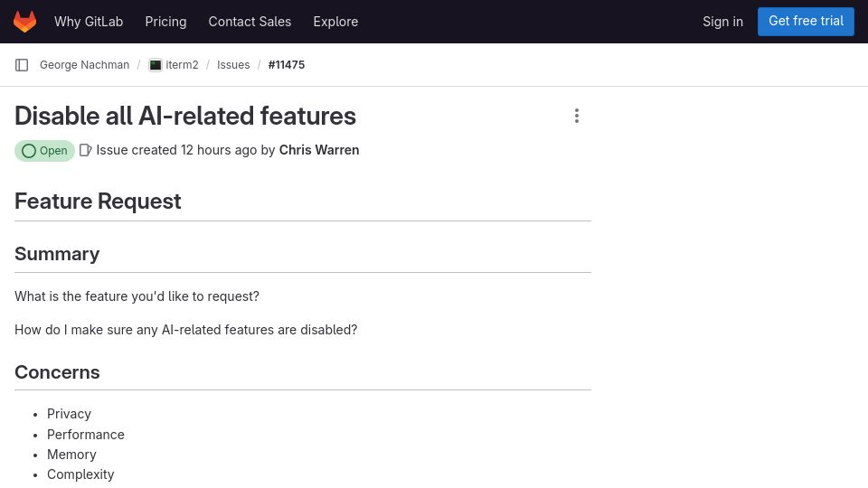The width and height of the screenshot is (868, 488).
Task: Click the Open status badge
Action: (44, 151)
